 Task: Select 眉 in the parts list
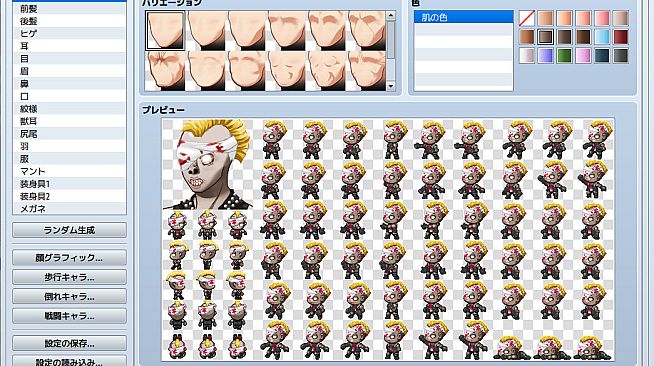[x=69, y=71]
